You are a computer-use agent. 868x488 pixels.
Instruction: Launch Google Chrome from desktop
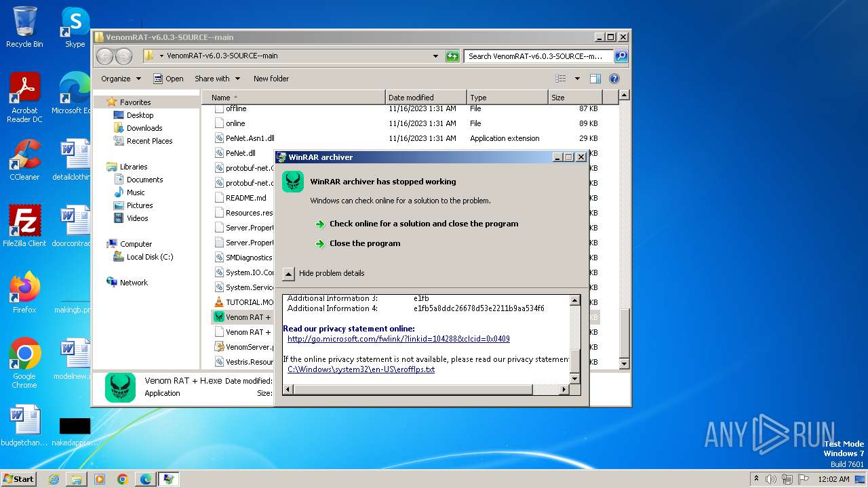pyautogui.click(x=24, y=363)
